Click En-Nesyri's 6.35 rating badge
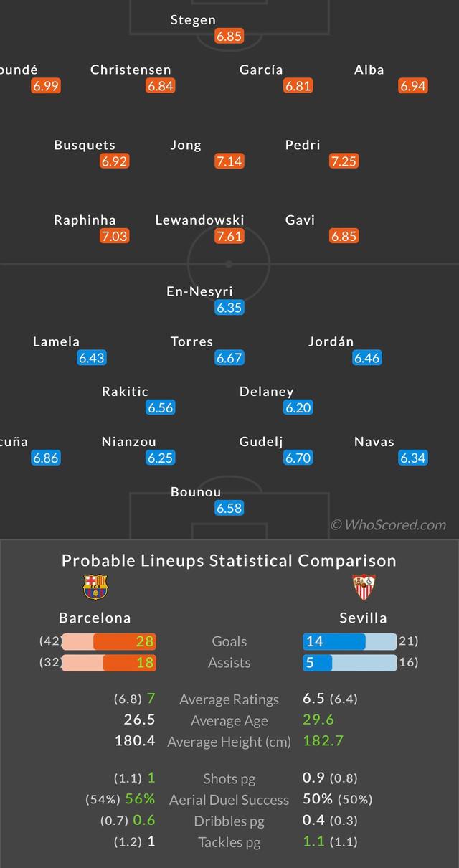This screenshot has height=868, width=459. coord(229,308)
